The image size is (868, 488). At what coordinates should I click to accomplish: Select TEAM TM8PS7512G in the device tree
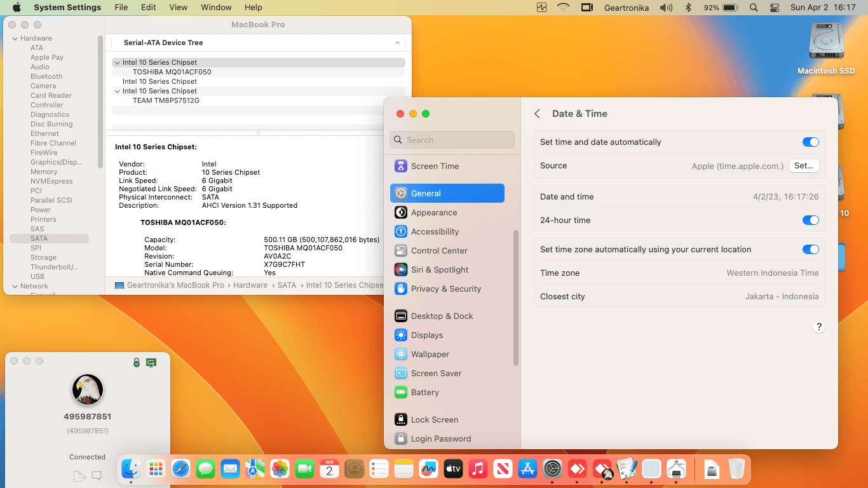166,101
